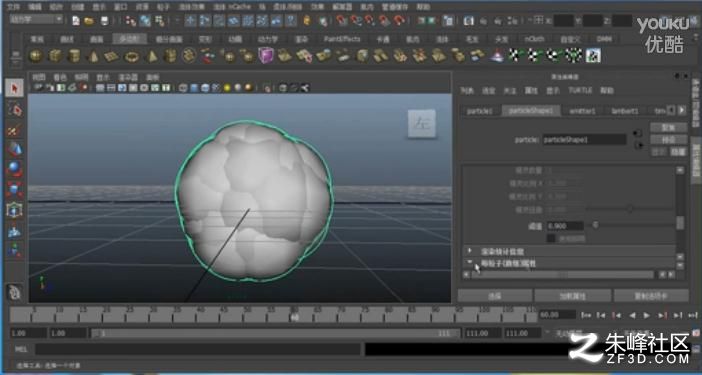Toggle snap to grids magnet

click(342, 21)
